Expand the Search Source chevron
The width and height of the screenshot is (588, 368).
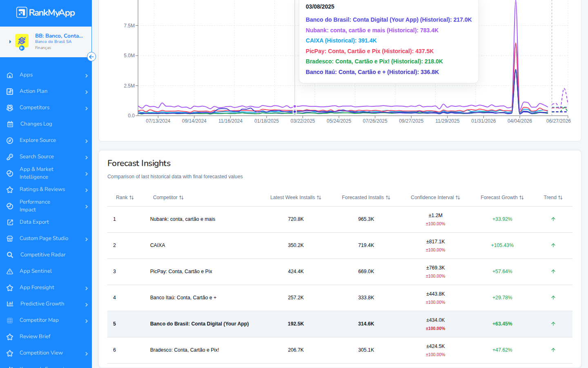click(x=87, y=157)
